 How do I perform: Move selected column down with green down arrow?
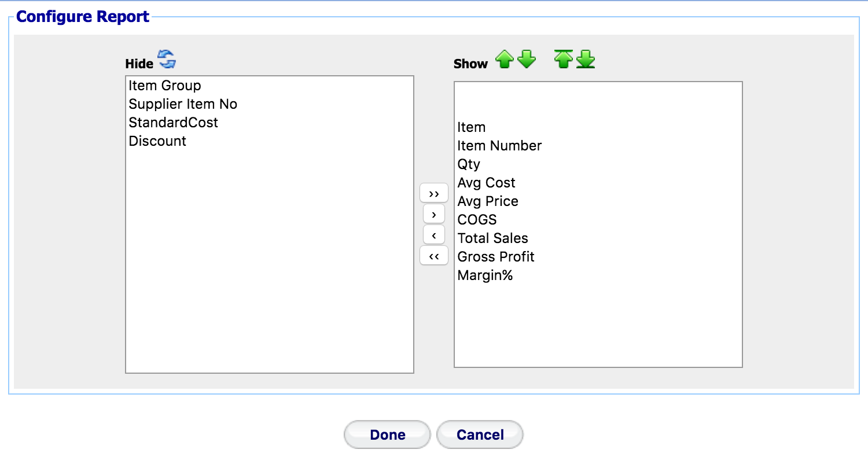[x=527, y=60]
